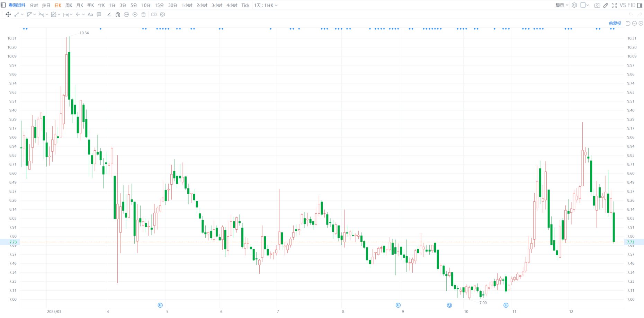
Task: Zoom out chart with minus circle
Action: click(x=634, y=23)
